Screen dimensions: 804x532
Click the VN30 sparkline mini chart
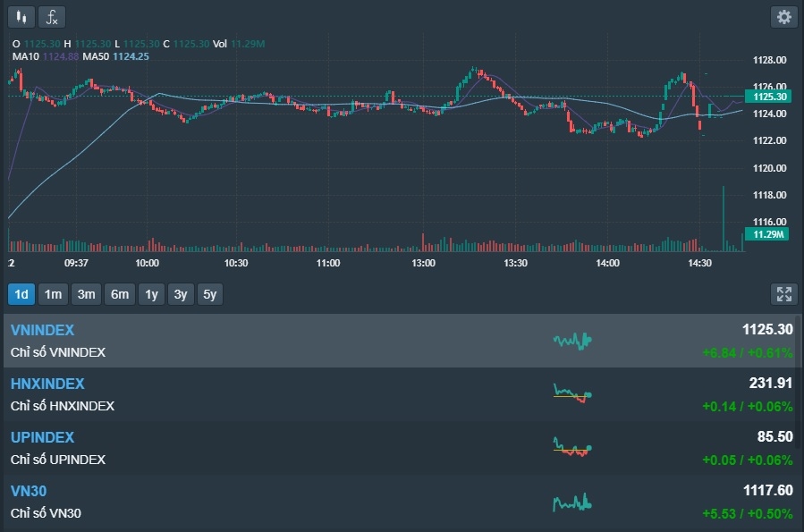pos(572,502)
